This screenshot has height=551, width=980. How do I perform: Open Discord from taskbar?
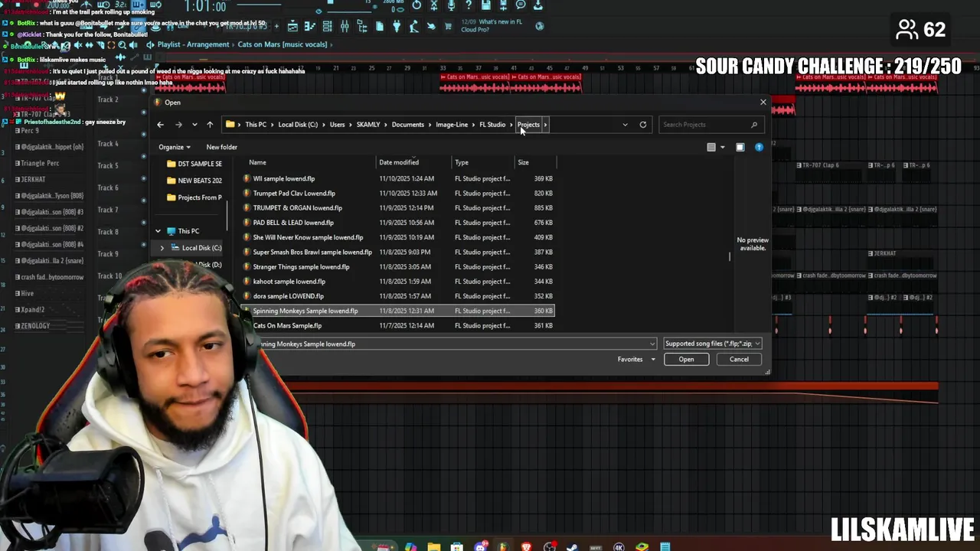(480, 546)
